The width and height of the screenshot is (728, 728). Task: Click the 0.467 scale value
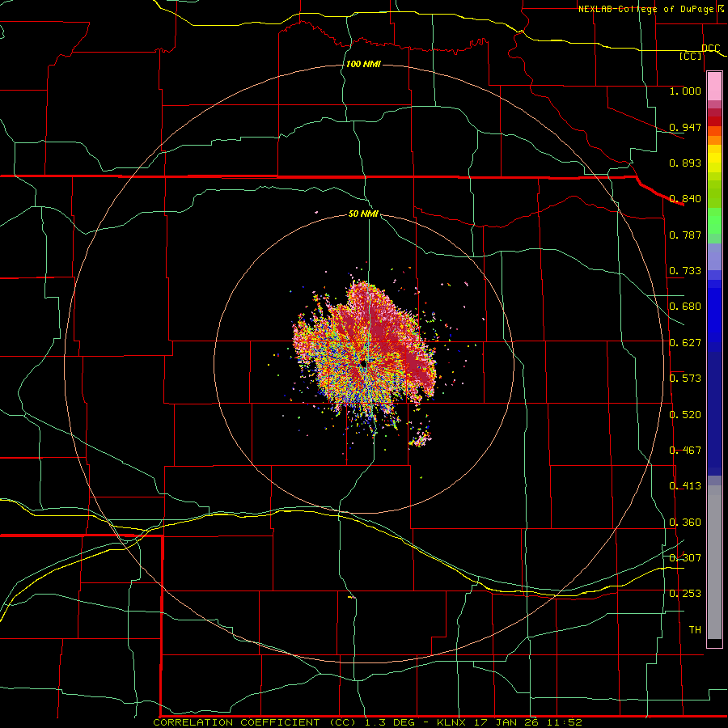(x=685, y=451)
